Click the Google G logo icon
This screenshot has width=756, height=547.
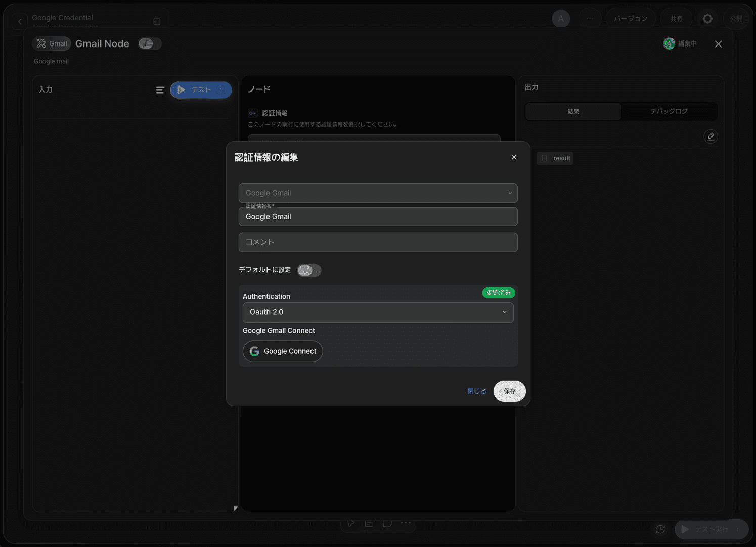coord(254,351)
